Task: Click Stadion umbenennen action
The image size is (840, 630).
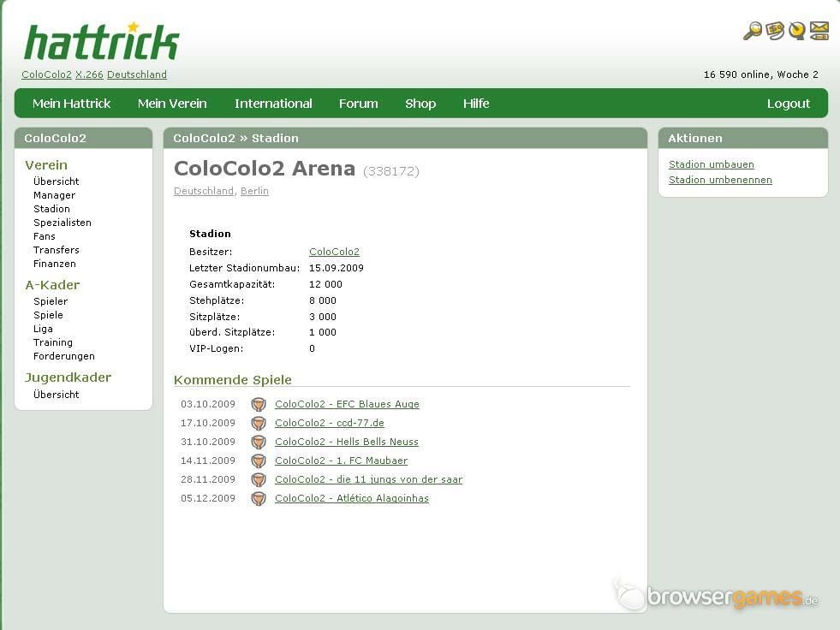Action: click(720, 180)
